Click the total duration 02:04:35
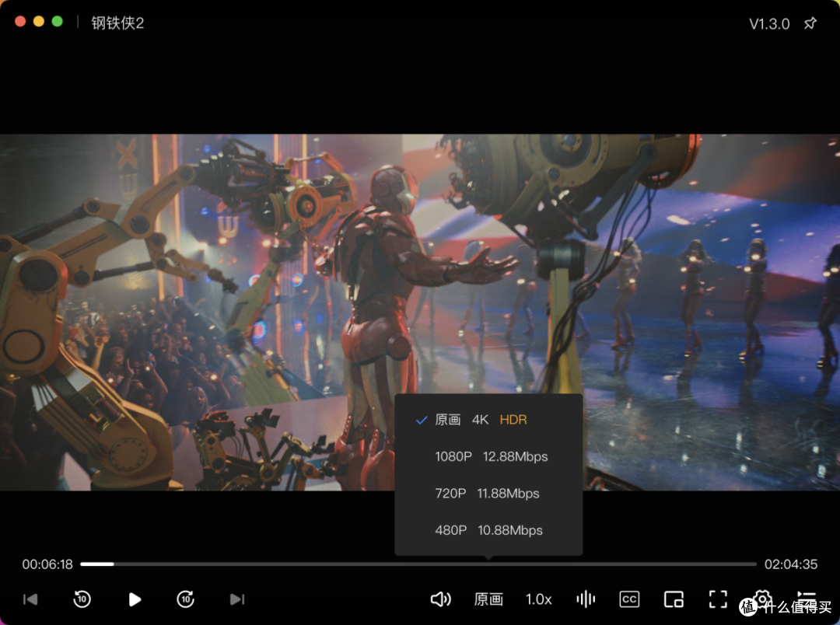840x625 pixels. 791,564
